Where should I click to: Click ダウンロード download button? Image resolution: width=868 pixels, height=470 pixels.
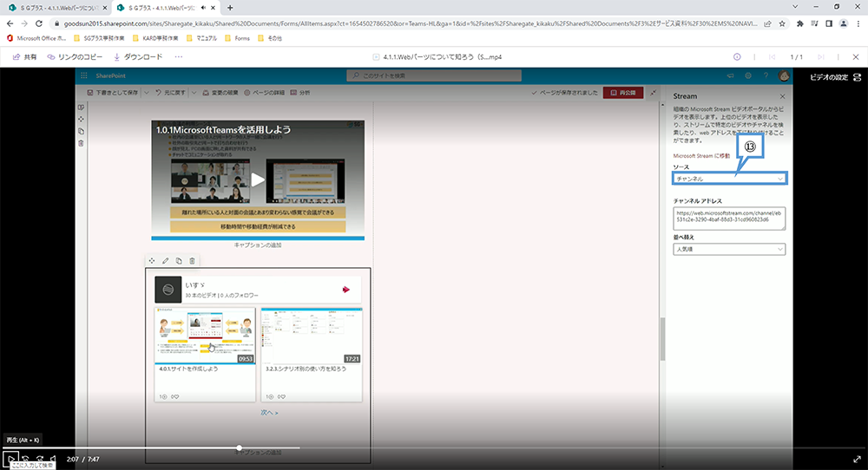point(138,57)
